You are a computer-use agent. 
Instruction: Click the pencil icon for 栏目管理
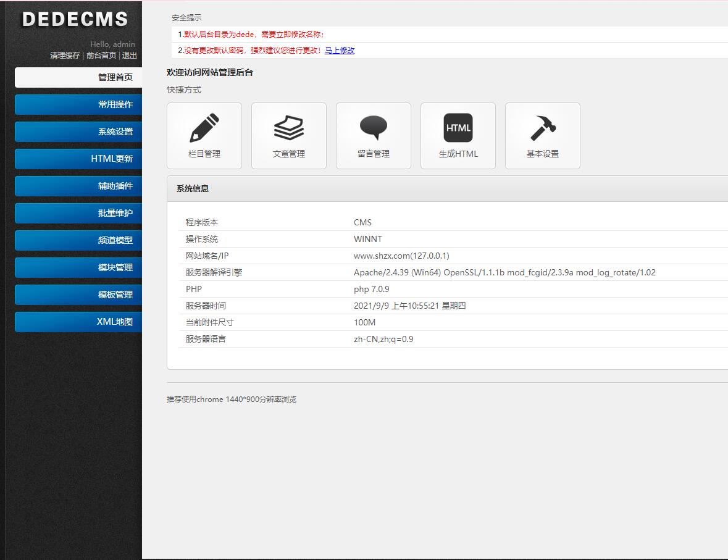[204, 128]
